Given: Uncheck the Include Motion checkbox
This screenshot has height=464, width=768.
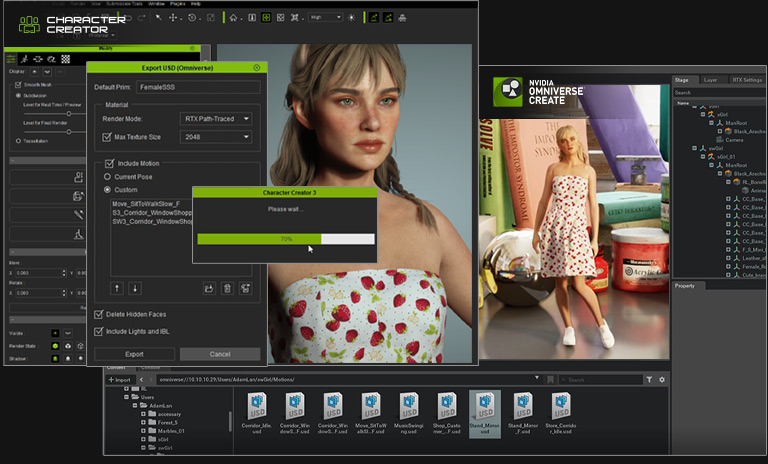Looking at the screenshot, I should click(110, 163).
